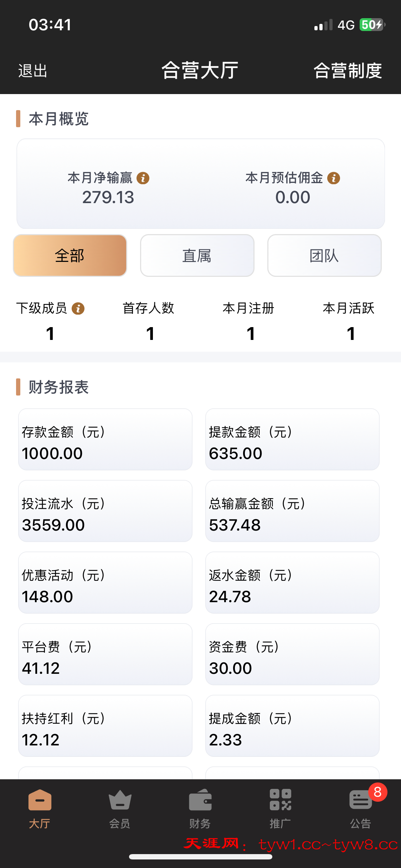The image size is (401, 868).
Task: Switch to the 团队 filter
Action: point(324,255)
